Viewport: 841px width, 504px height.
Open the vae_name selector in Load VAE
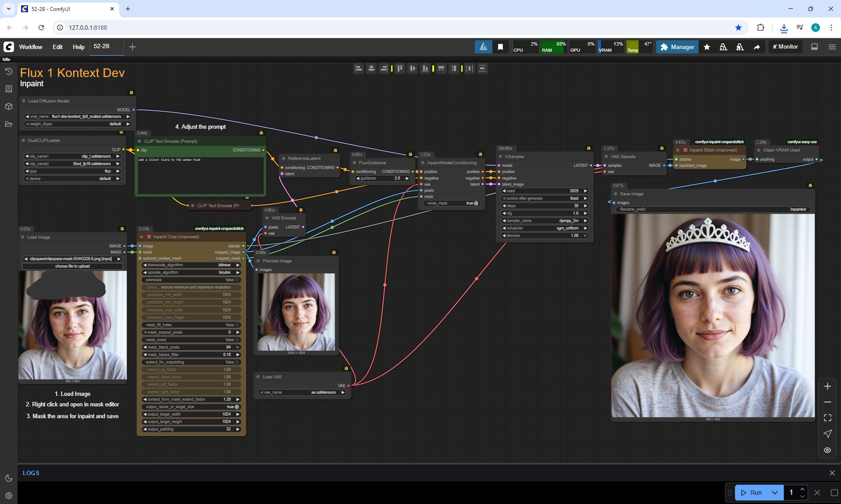click(302, 392)
